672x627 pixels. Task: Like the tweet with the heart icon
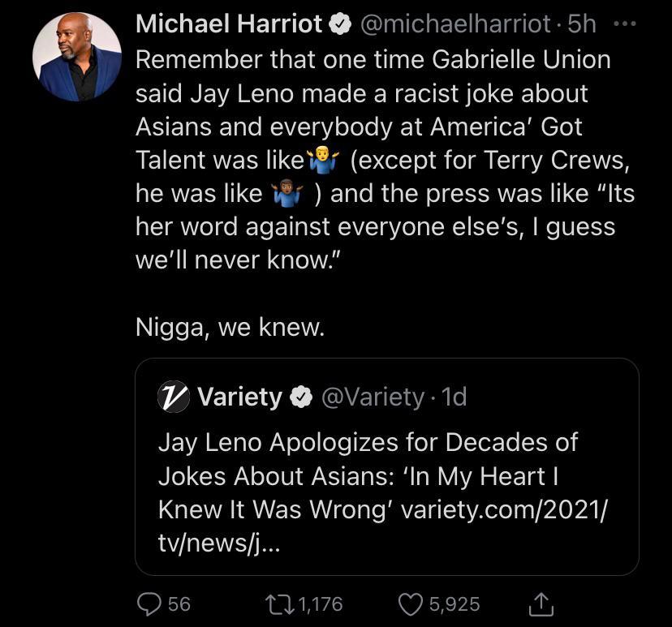coord(411,603)
